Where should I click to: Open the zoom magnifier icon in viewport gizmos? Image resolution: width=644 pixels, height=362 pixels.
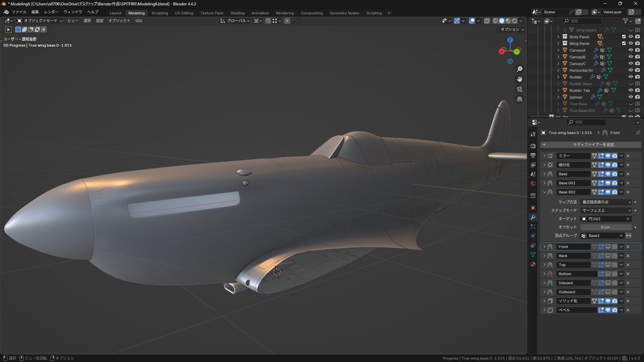(x=519, y=68)
